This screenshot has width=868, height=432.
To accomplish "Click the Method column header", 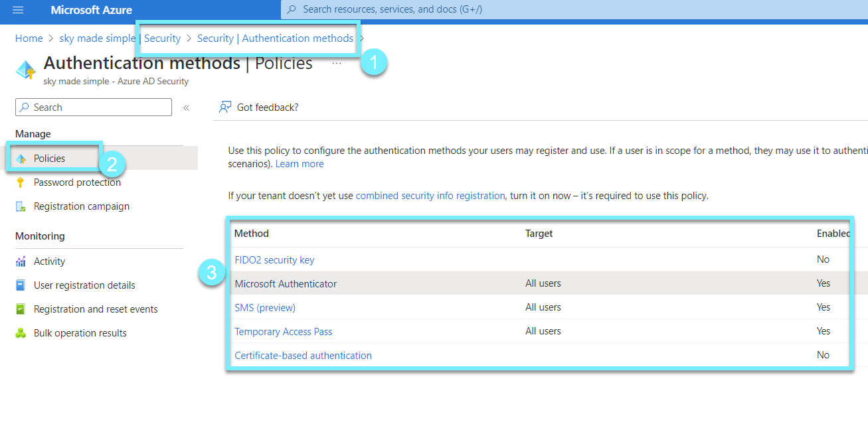I will pos(252,234).
